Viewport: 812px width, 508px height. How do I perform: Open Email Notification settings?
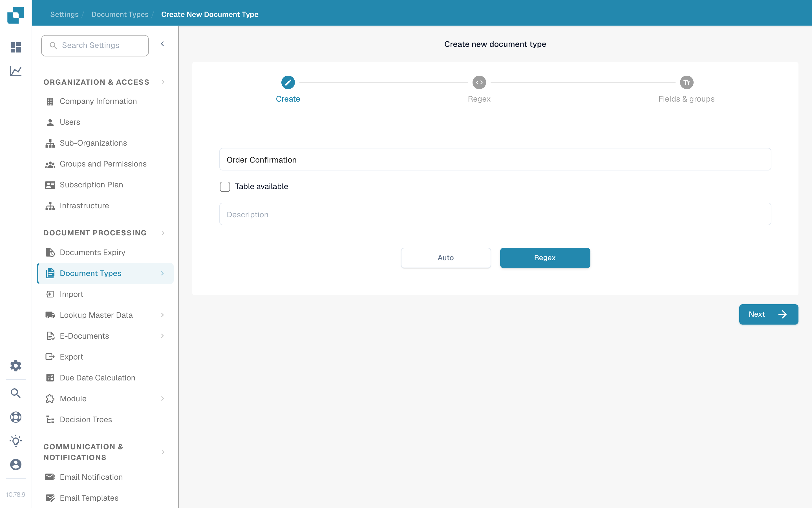pos(105,477)
